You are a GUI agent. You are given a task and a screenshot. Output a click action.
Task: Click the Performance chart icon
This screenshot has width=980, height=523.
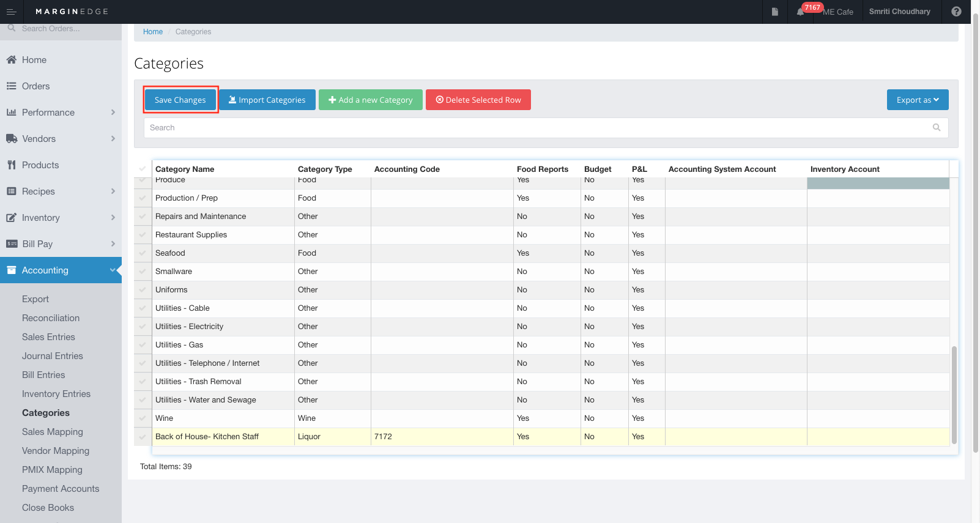pos(11,113)
